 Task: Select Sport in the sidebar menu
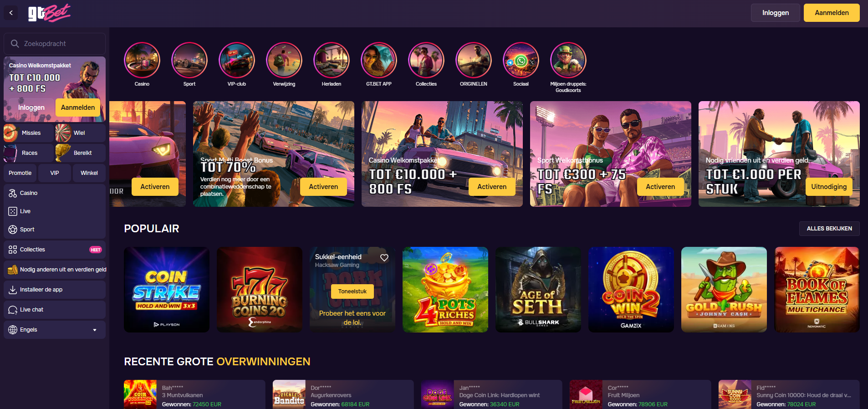tap(55, 230)
